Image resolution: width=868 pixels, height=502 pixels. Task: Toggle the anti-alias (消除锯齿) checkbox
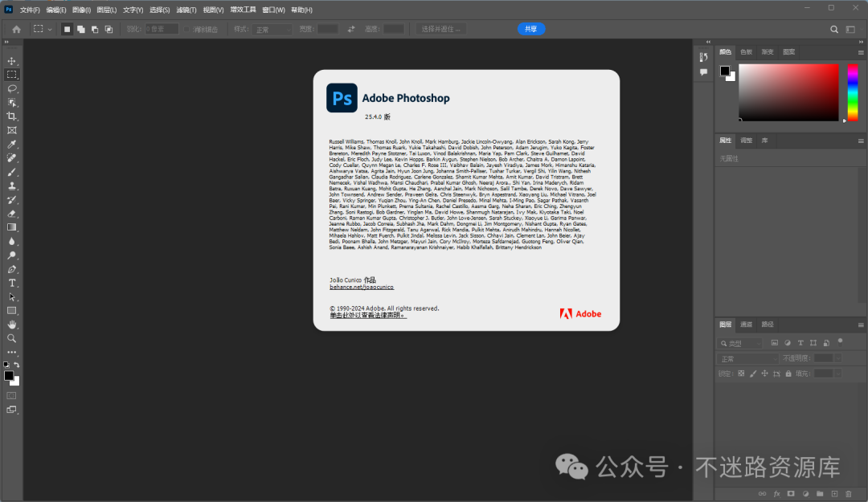[186, 30]
